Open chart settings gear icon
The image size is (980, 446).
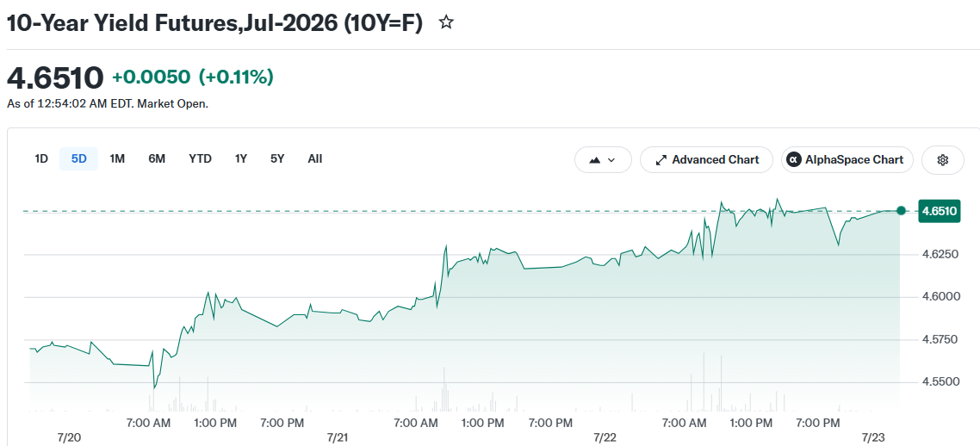tap(942, 160)
